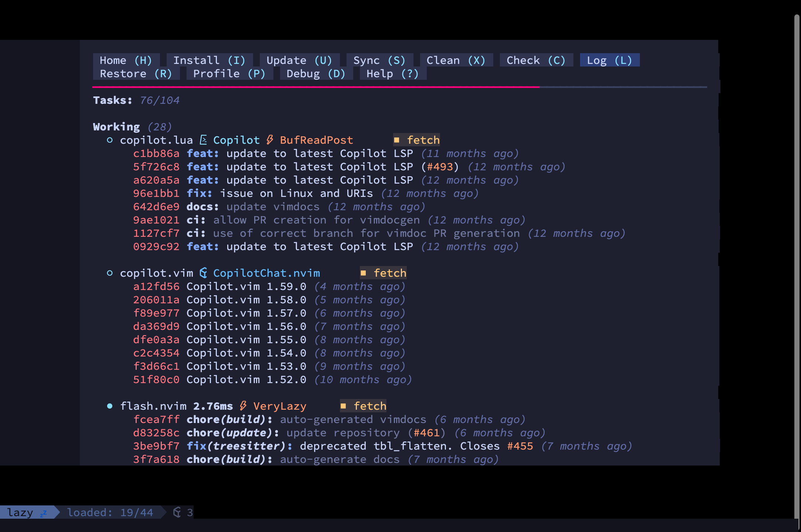The image size is (801, 532).
Task: Click the BufReadPost event label
Action: click(x=317, y=140)
